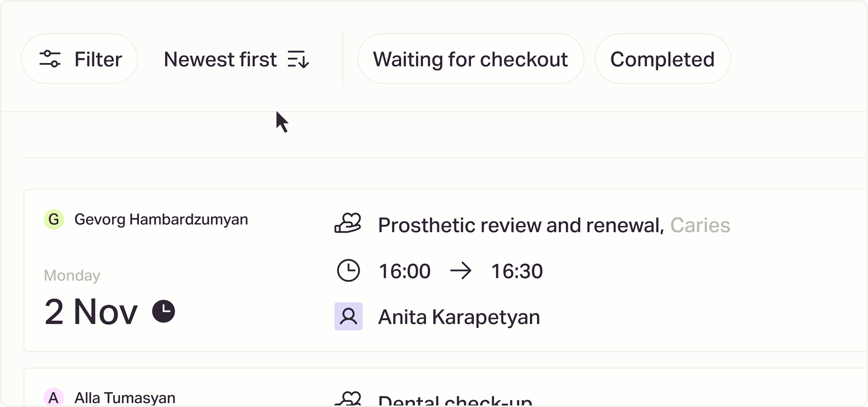The height and width of the screenshot is (407, 868).
Task: Open Gevorg Hambardzumyan's patient profile
Action: (x=161, y=219)
